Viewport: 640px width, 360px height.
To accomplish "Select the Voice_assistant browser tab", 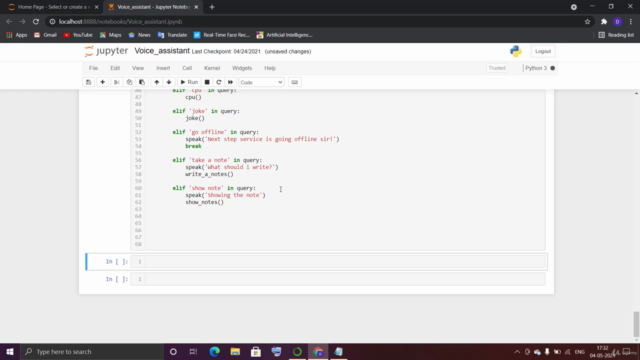I will click(x=153, y=7).
